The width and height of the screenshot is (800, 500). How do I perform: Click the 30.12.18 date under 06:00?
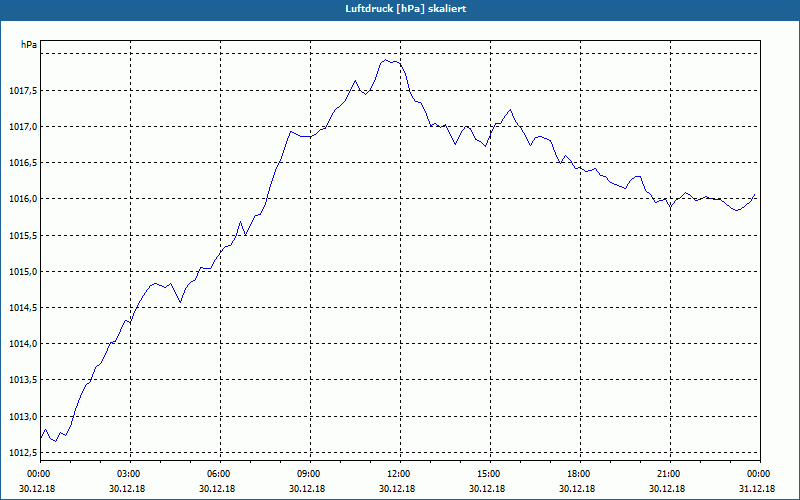(x=217, y=488)
